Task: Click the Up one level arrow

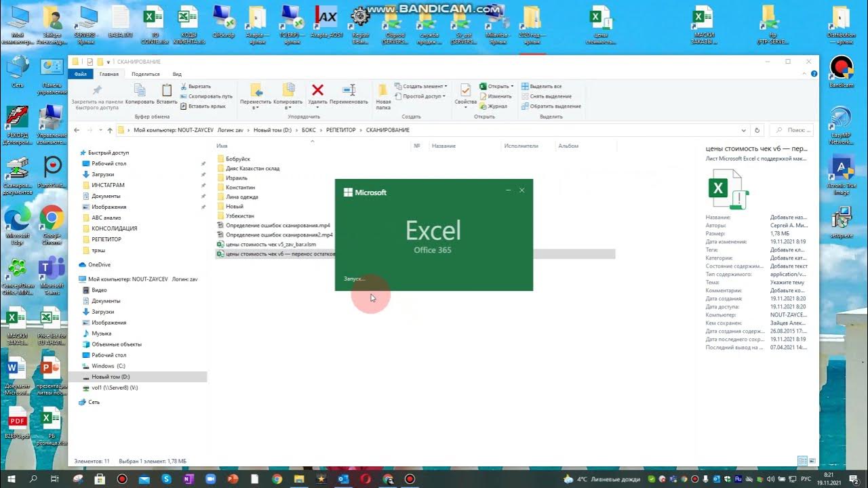Action: pyautogui.click(x=110, y=130)
